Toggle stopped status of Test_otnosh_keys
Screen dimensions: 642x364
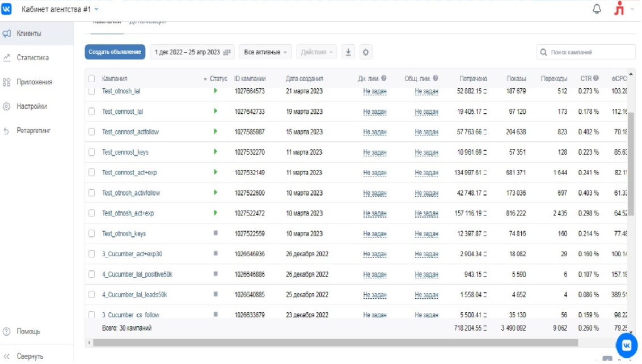click(x=216, y=233)
